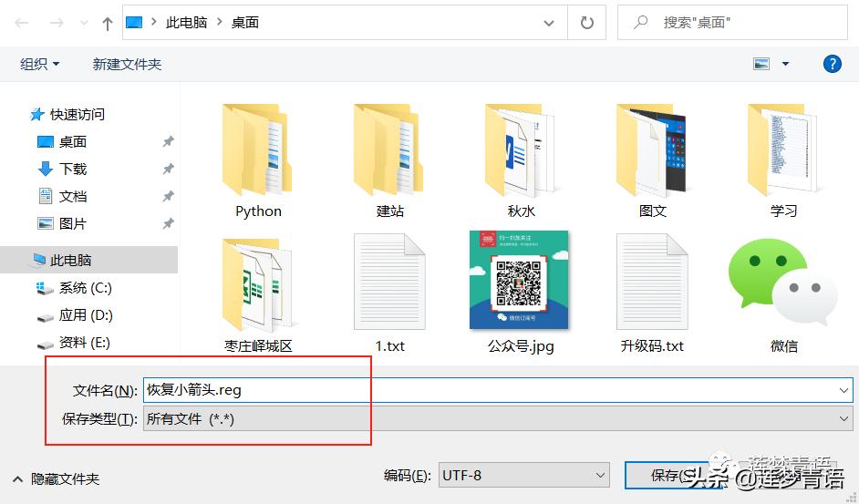Select the 学习 folder
859x504 pixels.
783,161
